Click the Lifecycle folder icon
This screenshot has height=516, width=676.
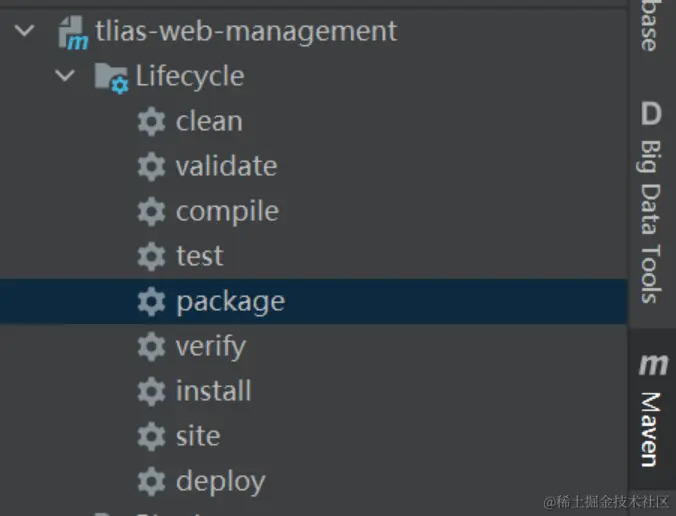110,77
